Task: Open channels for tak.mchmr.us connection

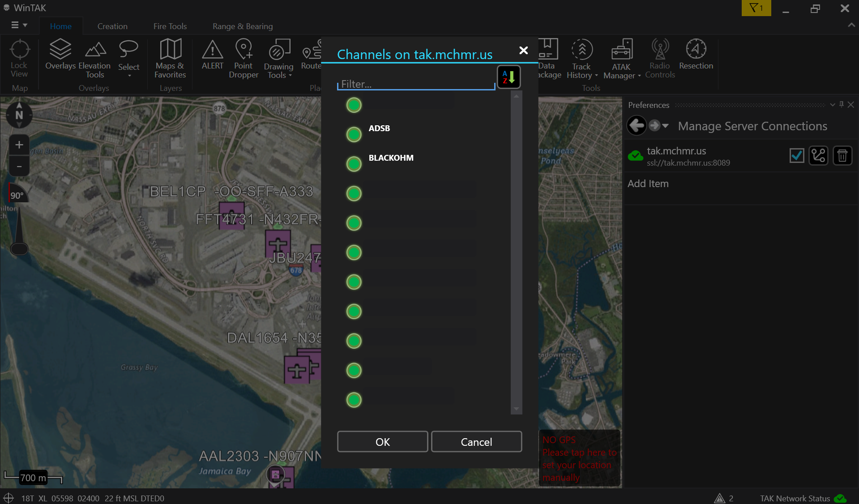Action: 818,156
